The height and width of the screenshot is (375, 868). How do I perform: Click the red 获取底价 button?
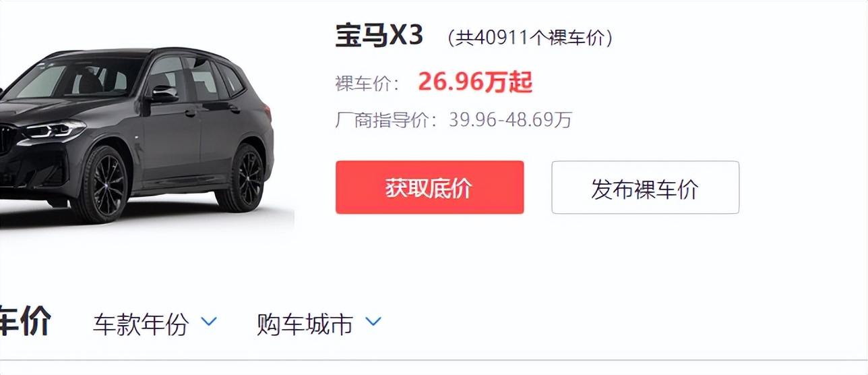[429, 187]
